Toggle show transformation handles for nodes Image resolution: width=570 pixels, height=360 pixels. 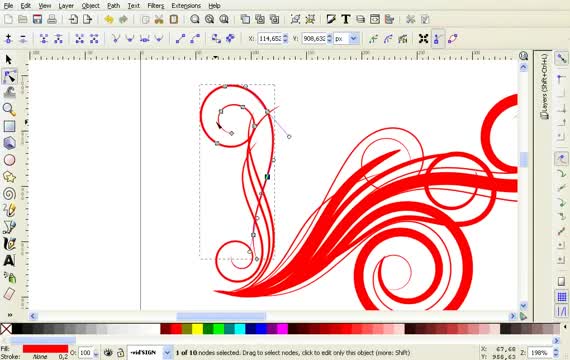(x=423, y=39)
